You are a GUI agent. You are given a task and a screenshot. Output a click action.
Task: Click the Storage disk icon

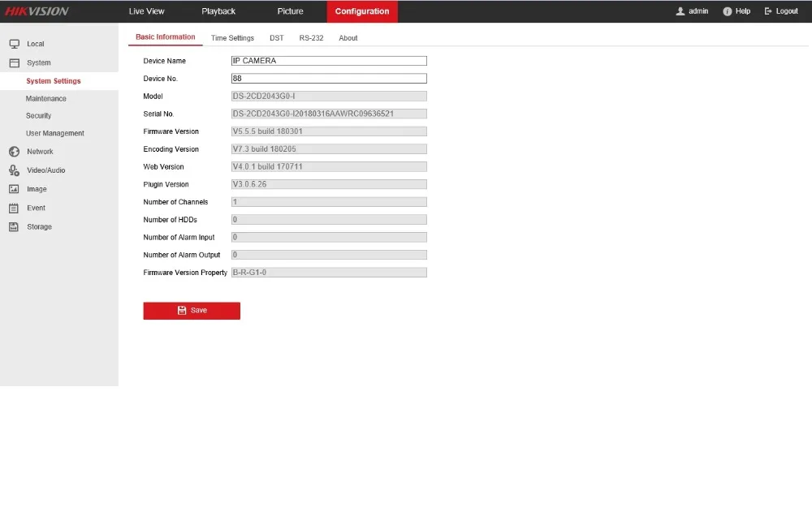click(14, 226)
